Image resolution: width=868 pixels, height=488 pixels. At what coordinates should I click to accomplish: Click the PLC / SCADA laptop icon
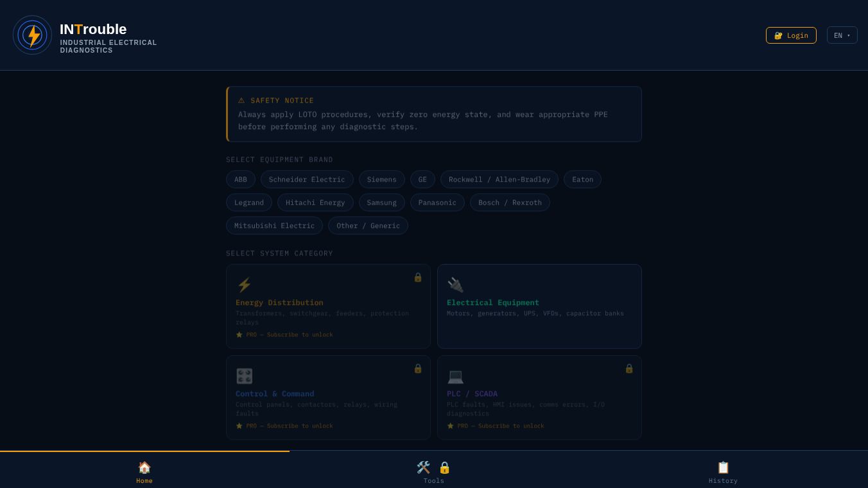[455, 376]
